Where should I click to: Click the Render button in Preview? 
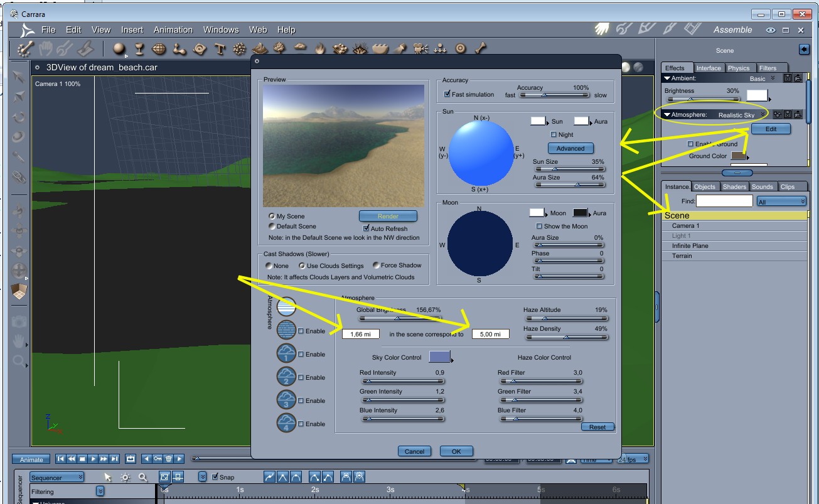pyautogui.click(x=388, y=216)
